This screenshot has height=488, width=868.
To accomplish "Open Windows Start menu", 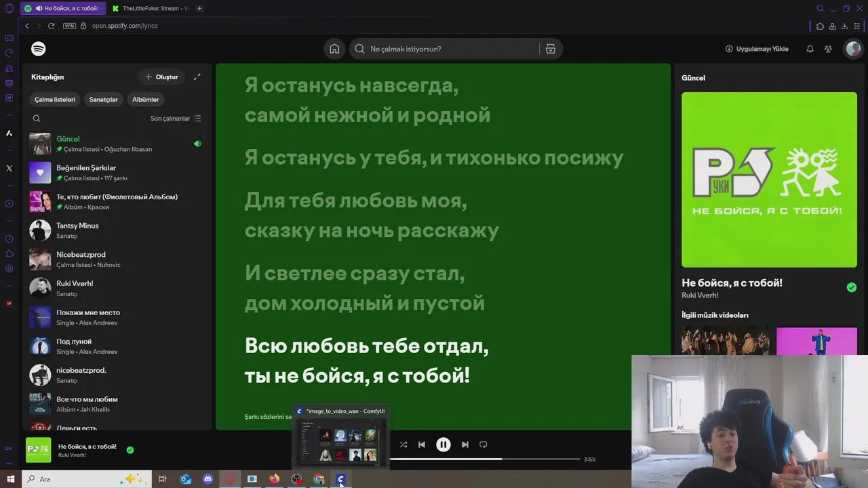I will (10, 479).
